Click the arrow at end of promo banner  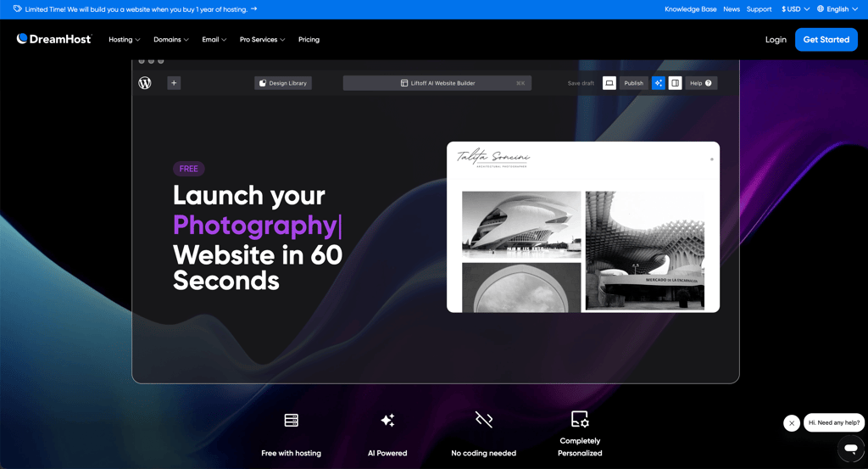pyautogui.click(x=253, y=8)
